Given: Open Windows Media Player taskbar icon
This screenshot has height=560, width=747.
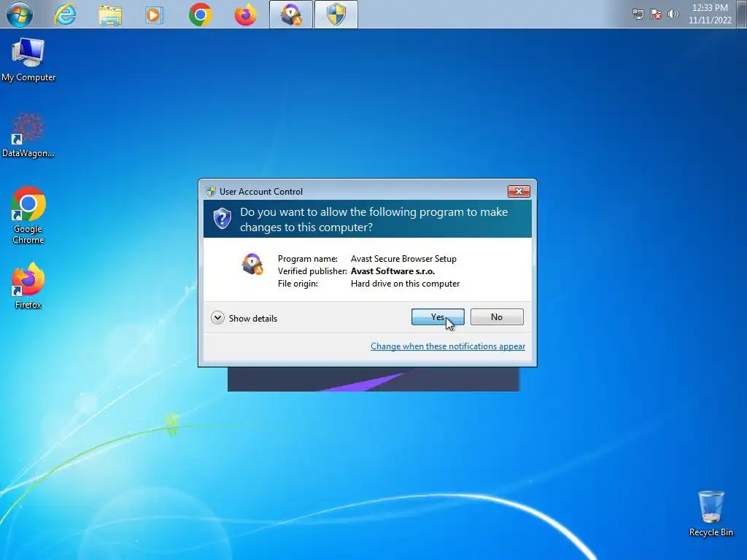Looking at the screenshot, I should (155, 15).
